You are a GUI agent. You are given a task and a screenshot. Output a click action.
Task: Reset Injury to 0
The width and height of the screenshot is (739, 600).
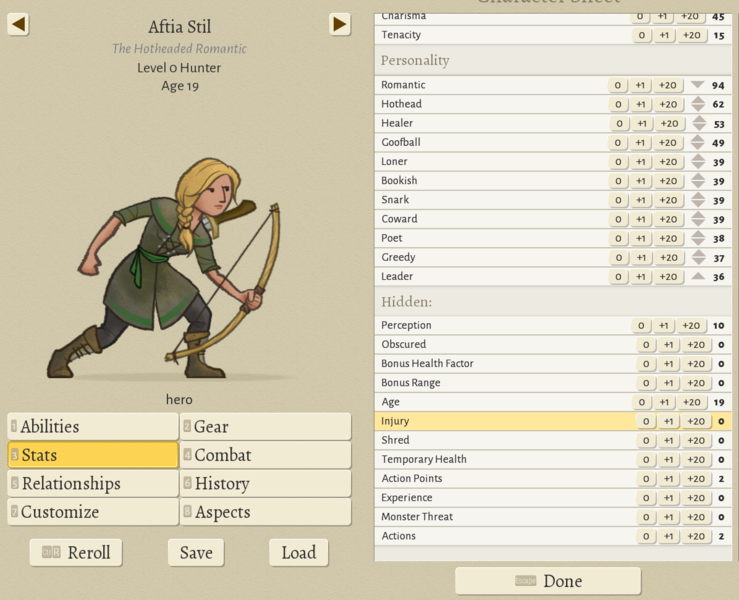(646, 422)
